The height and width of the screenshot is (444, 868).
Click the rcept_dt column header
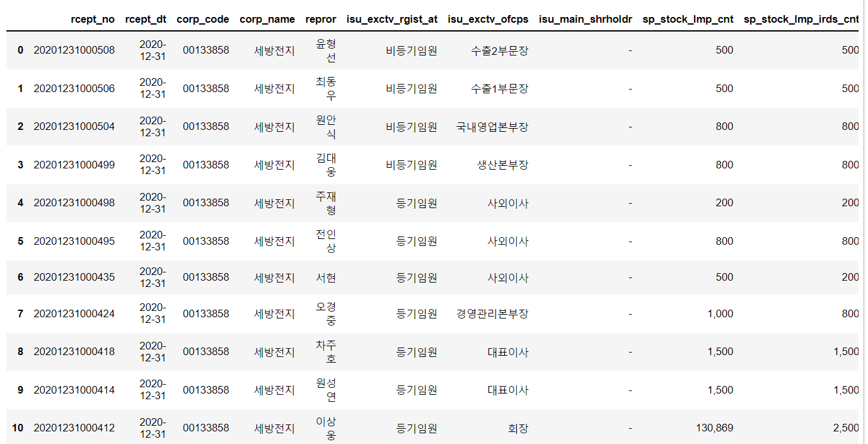pyautogui.click(x=146, y=19)
